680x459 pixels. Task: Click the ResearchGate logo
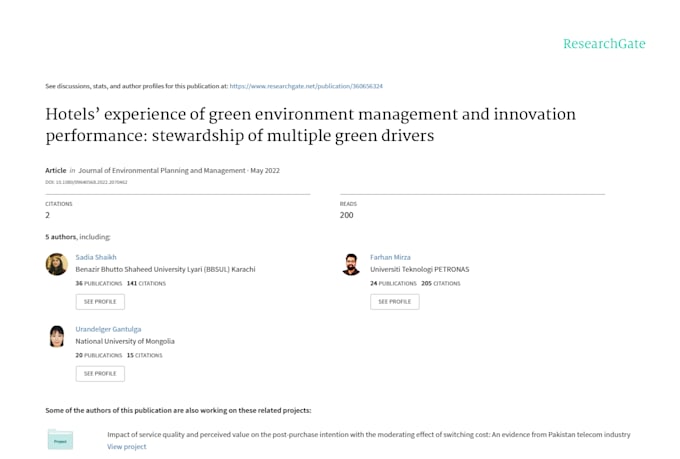tap(604, 43)
